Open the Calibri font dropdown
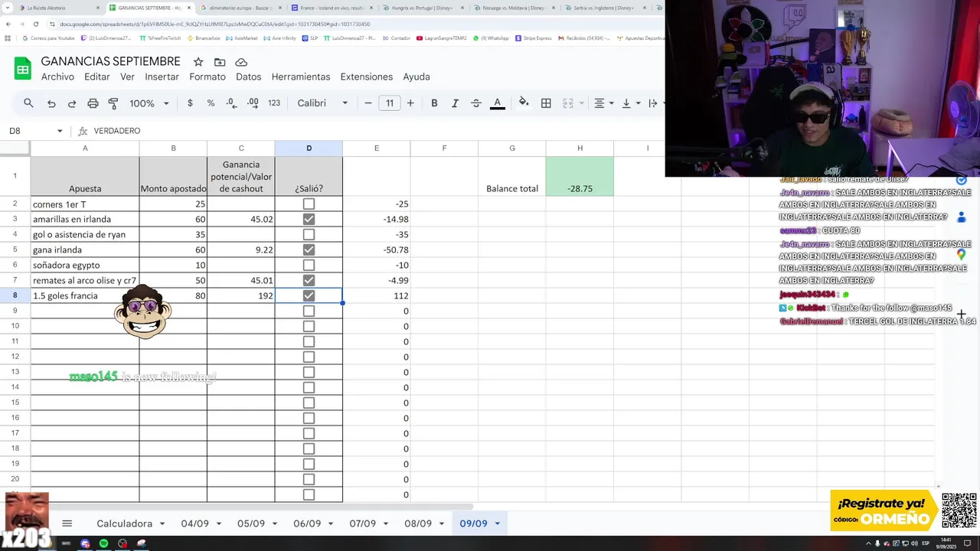Screen dimensions: 980x551 pyautogui.click(x=322, y=103)
